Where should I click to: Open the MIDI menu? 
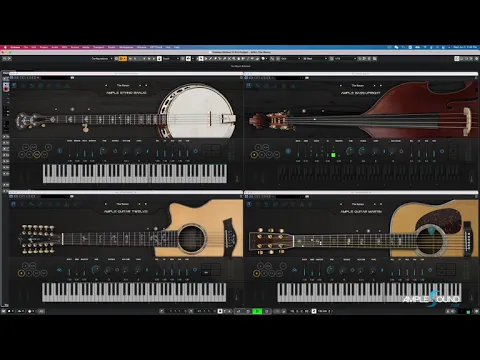coord(64,47)
